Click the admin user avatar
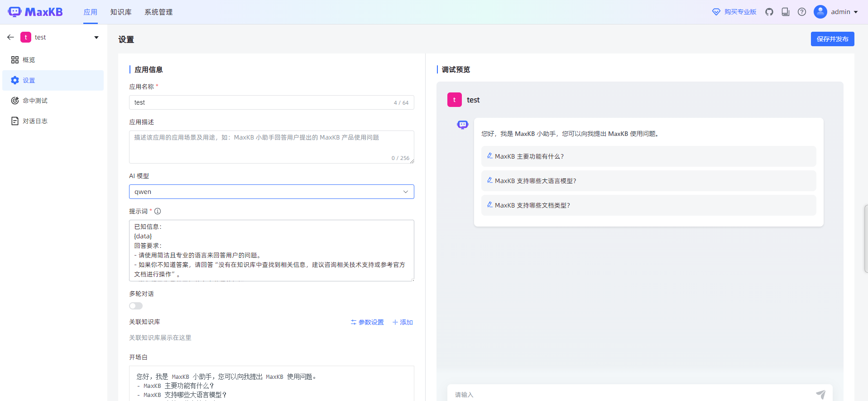 pyautogui.click(x=820, y=12)
